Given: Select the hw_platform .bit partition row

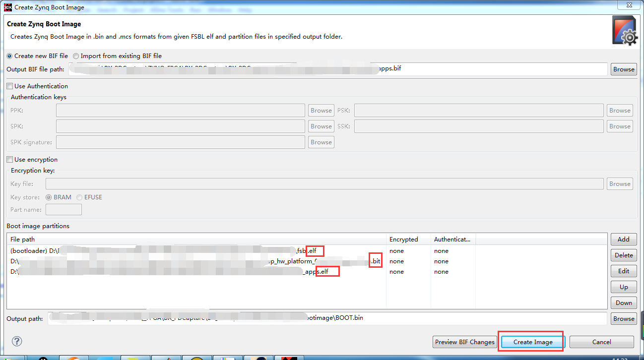Looking at the screenshot, I should pos(193,261).
